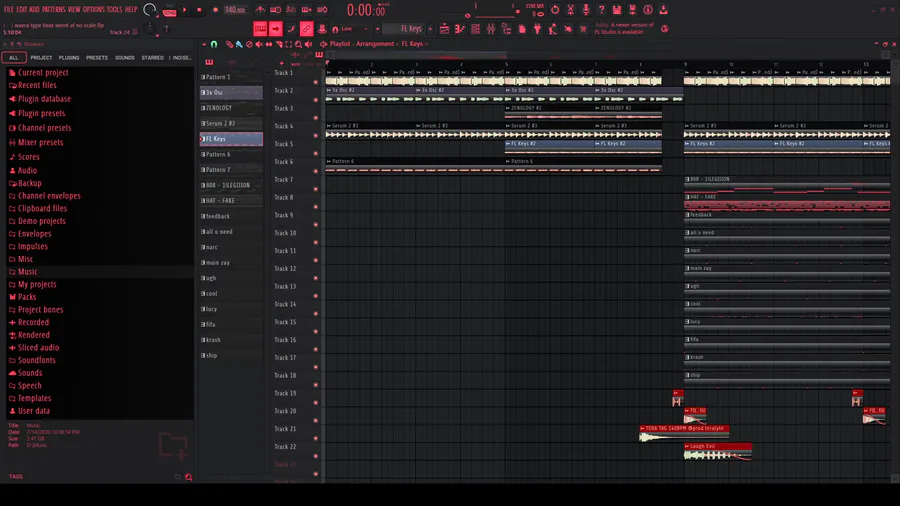The image size is (900, 506).
Task: Select the Slip tool in playlist
Action: pyautogui.click(x=269, y=44)
